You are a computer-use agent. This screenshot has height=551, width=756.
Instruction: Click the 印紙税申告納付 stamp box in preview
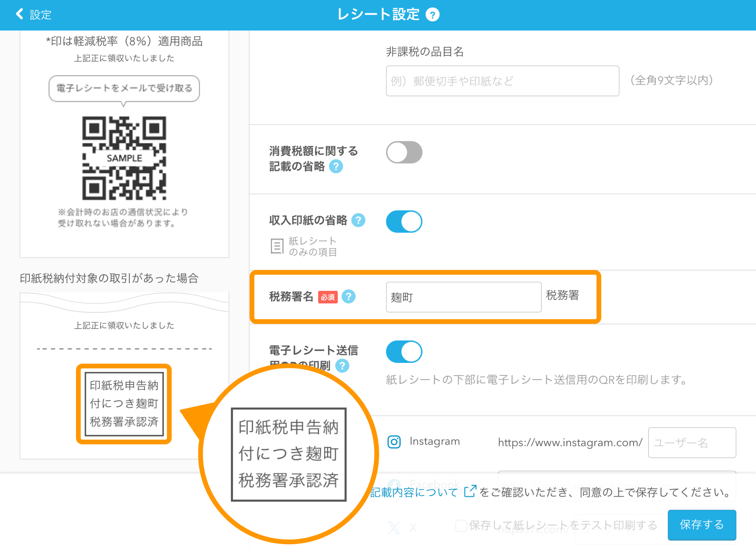pos(124,404)
